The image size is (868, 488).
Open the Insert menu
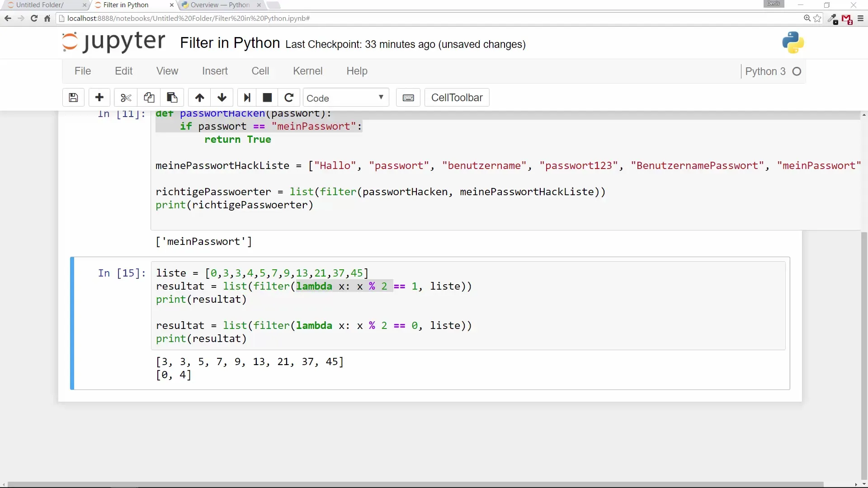pyautogui.click(x=215, y=71)
